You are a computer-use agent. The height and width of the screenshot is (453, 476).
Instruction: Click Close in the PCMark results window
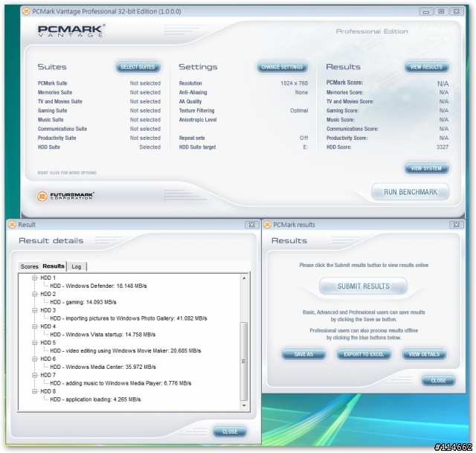click(438, 380)
